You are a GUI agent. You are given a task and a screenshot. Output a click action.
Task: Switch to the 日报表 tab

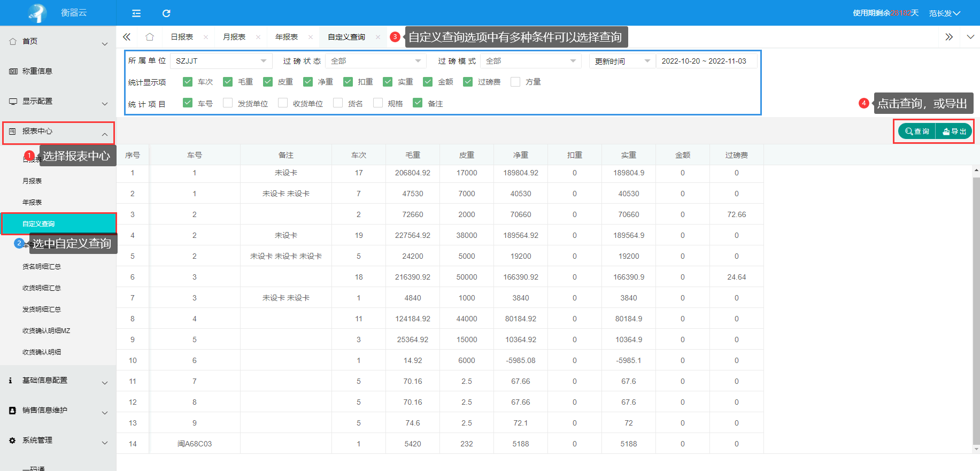pos(182,37)
